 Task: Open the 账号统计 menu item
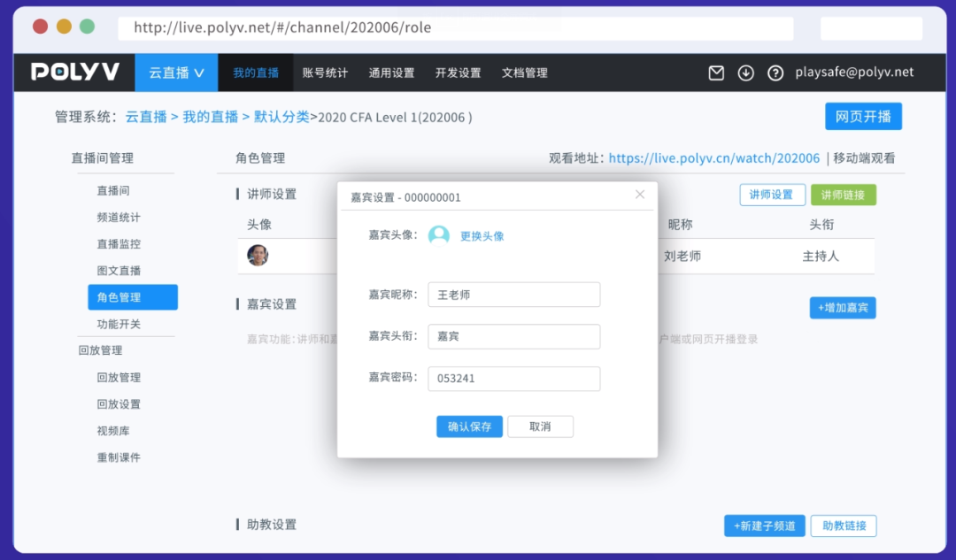point(325,73)
